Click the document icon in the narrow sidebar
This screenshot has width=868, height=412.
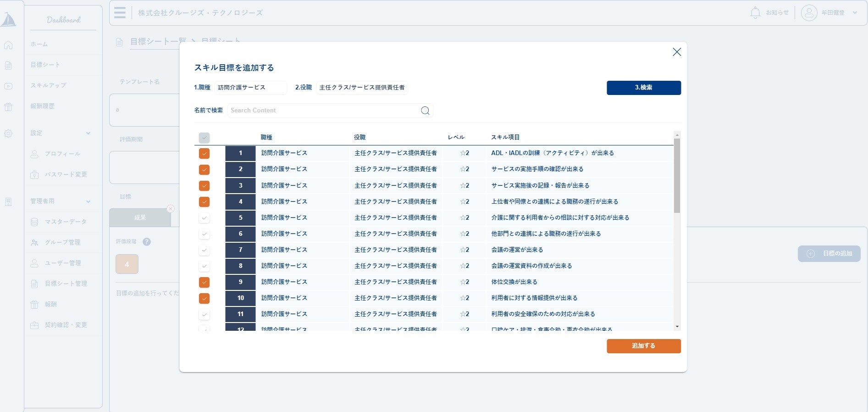pos(8,66)
